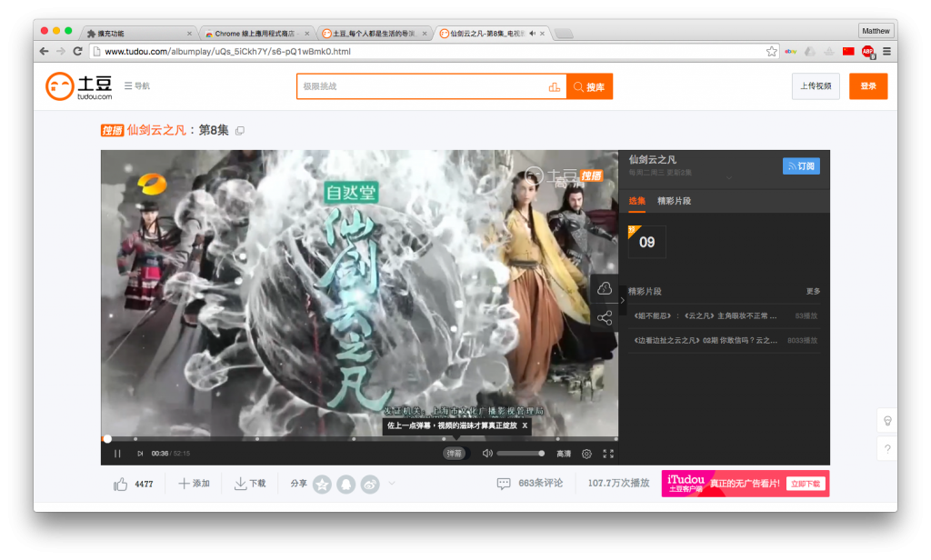The image size is (931, 560).
Task: Pause the video with the pause button
Action: tap(117, 454)
